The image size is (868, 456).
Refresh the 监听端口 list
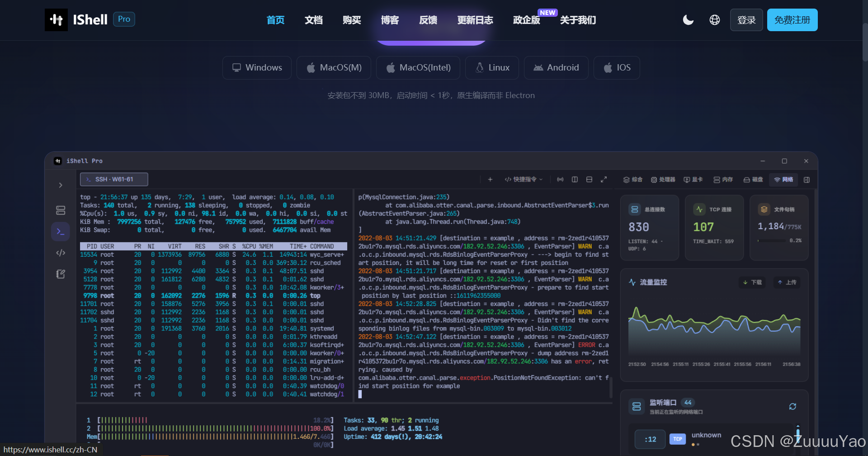[x=793, y=406]
